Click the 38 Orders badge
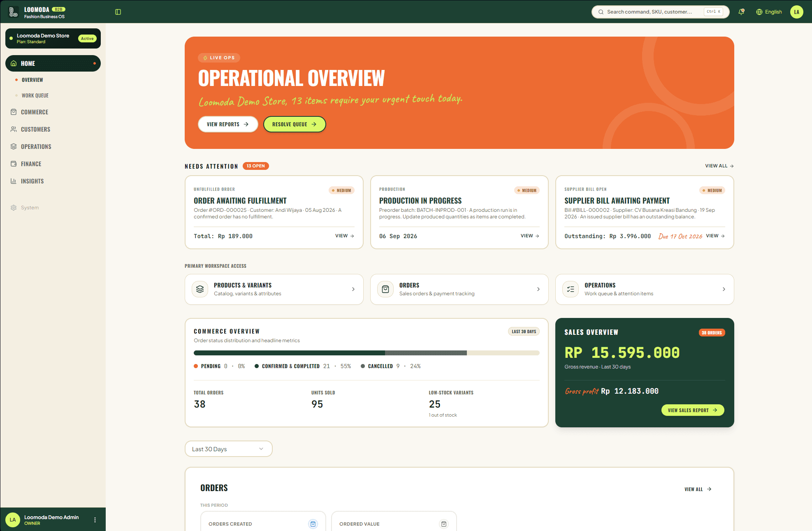Screen dimensions: 812x531 coord(712,333)
